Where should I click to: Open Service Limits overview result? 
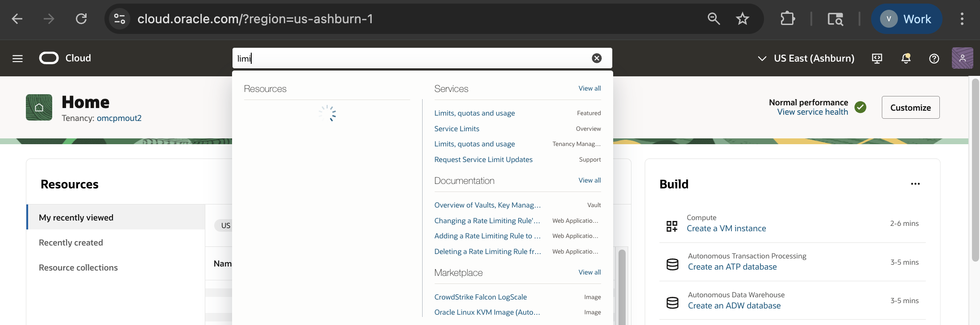[x=457, y=129]
